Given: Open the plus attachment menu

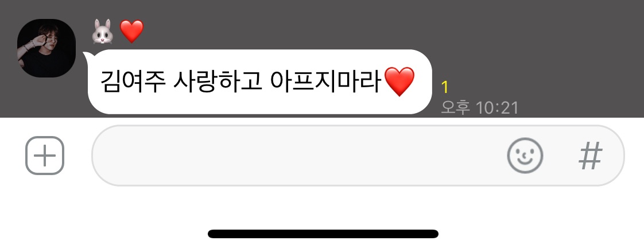Looking at the screenshot, I should tap(45, 156).
